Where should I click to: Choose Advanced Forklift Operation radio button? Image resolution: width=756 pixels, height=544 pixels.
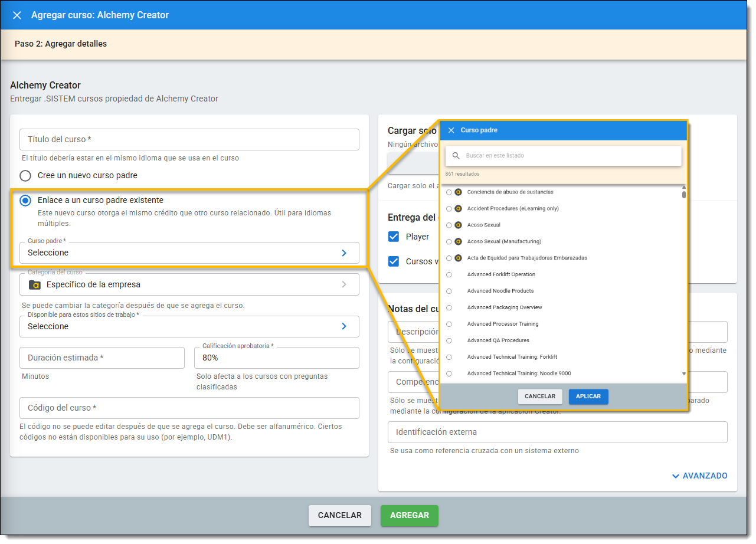click(449, 275)
